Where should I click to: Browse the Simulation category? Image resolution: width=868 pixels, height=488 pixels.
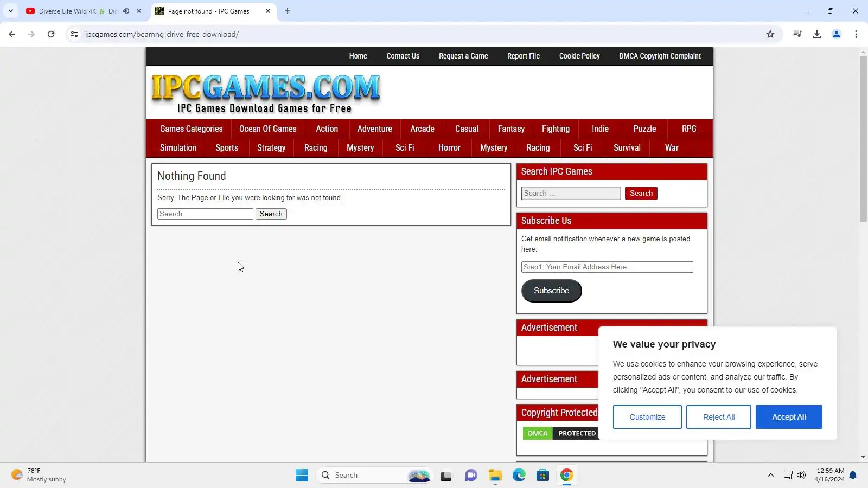[x=178, y=148]
